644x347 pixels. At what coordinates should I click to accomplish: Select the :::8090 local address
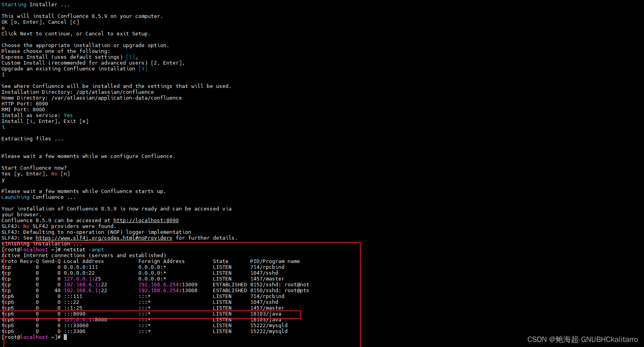75,314
